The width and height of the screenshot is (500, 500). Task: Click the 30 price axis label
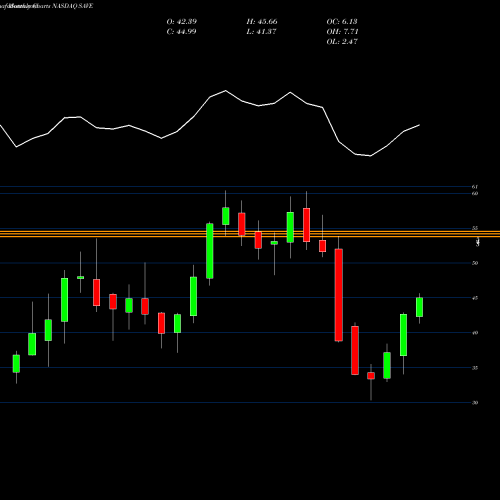tap(475, 403)
